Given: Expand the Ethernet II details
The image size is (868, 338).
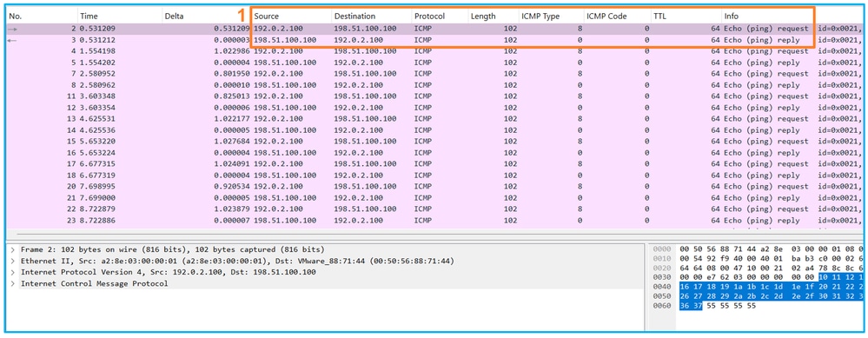Looking at the screenshot, I should tap(12, 262).
